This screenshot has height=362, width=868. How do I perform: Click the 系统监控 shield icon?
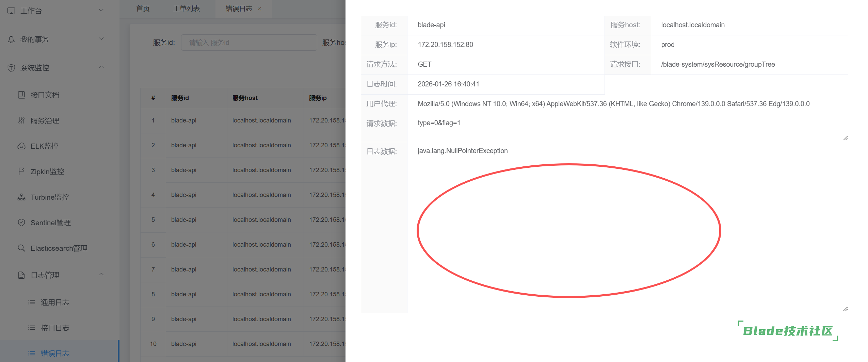click(11, 68)
